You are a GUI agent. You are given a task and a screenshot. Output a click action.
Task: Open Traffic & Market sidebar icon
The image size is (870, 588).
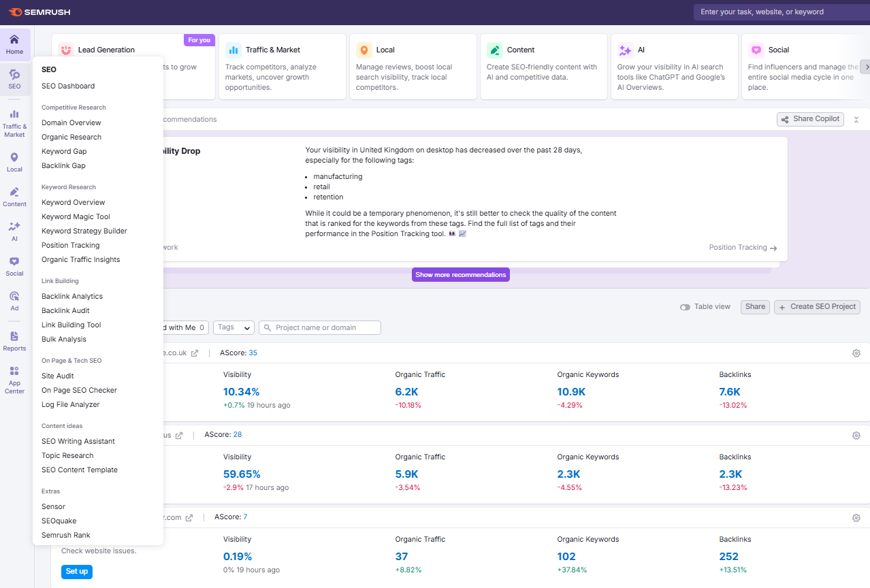pyautogui.click(x=14, y=114)
